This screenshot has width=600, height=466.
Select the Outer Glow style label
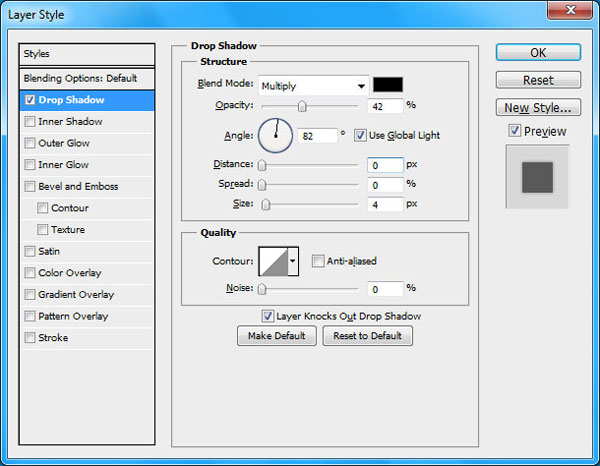(x=64, y=143)
